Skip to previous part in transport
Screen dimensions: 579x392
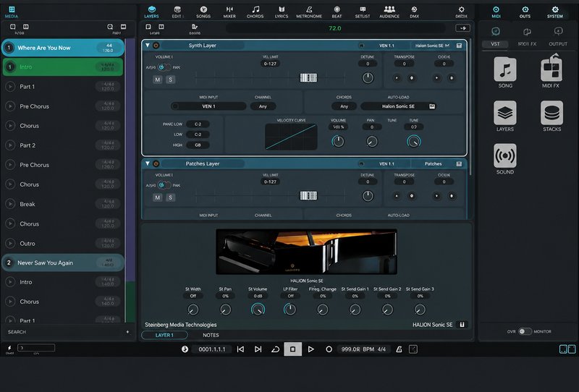(x=240, y=349)
